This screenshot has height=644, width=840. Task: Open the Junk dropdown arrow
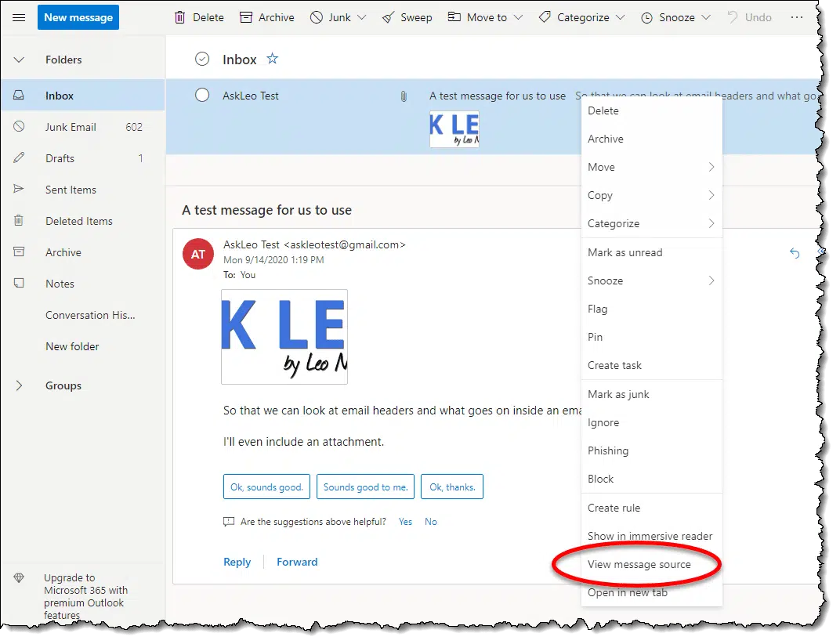(362, 18)
